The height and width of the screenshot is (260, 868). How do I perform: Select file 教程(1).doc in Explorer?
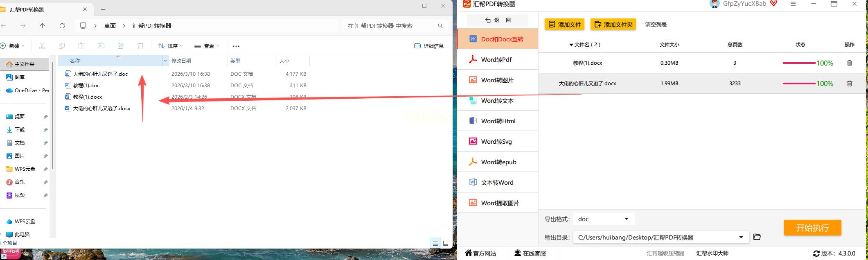coord(86,86)
